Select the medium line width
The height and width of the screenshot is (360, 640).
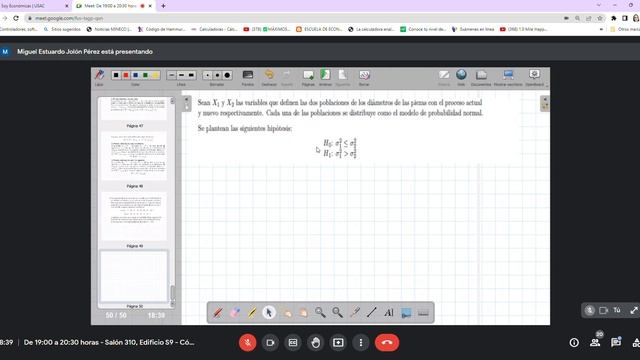tap(181, 75)
